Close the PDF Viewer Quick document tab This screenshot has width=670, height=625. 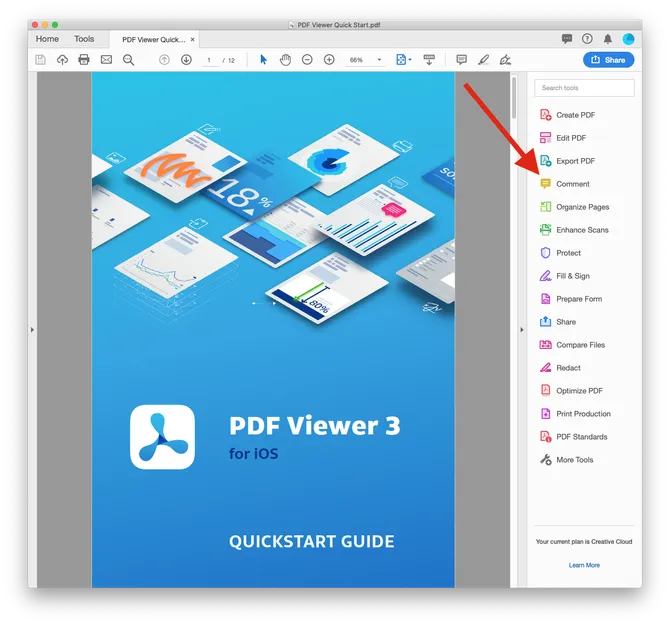pos(193,39)
